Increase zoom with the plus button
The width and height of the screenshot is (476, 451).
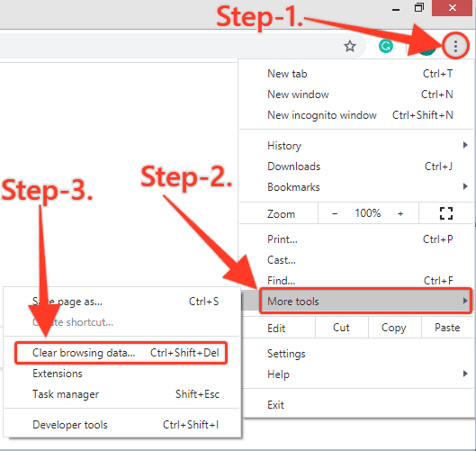(x=400, y=213)
